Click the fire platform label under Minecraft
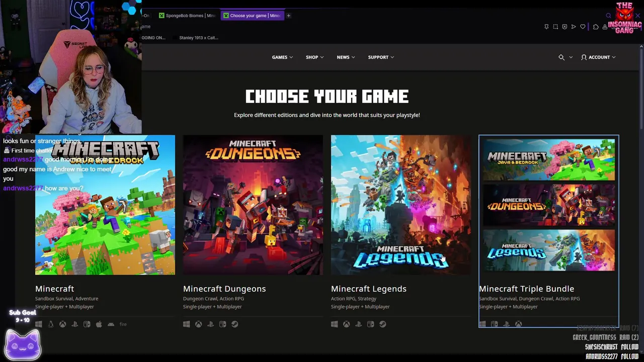This screenshot has height=362, width=644. (123, 324)
